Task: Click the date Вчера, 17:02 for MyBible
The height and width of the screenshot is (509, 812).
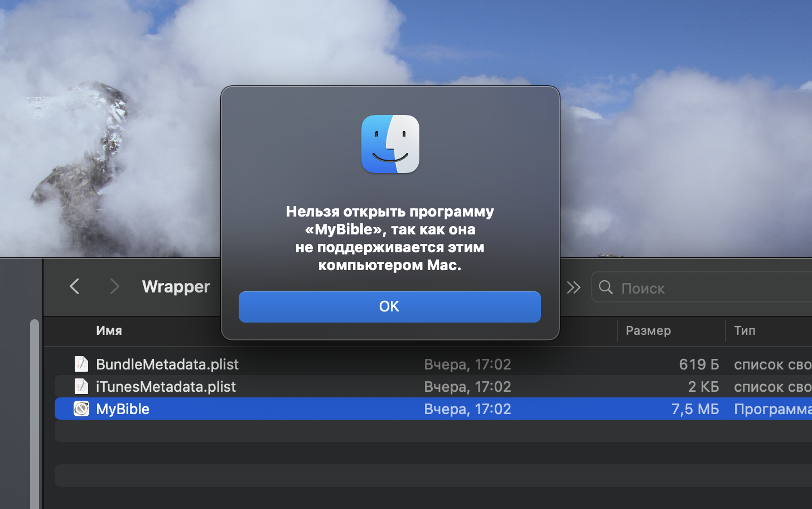Action: click(x=467, y=409)
